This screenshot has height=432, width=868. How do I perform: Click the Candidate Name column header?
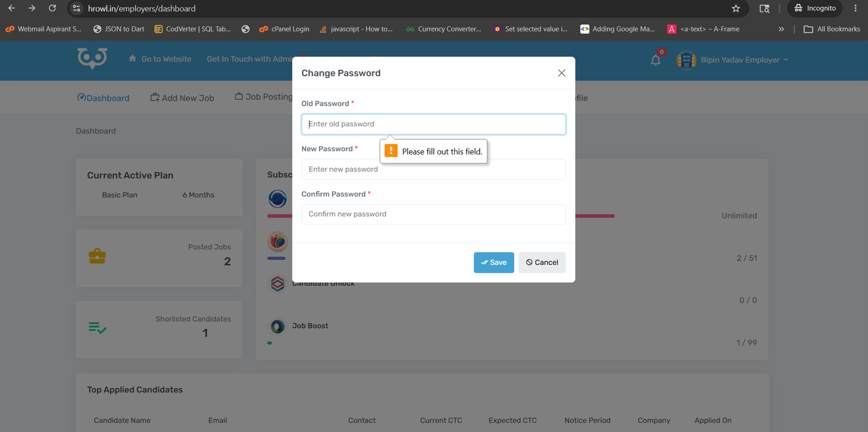(122, 421)
